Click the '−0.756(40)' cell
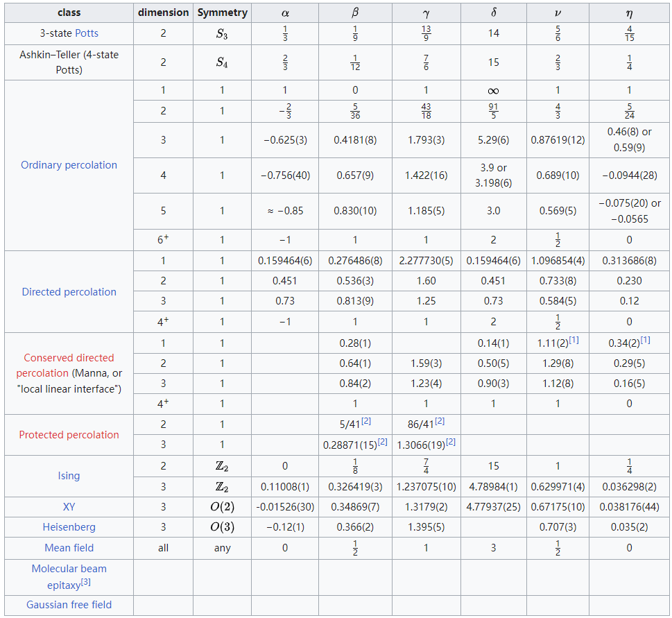This screenshot has width=672, height=618. tap(285, 175)
